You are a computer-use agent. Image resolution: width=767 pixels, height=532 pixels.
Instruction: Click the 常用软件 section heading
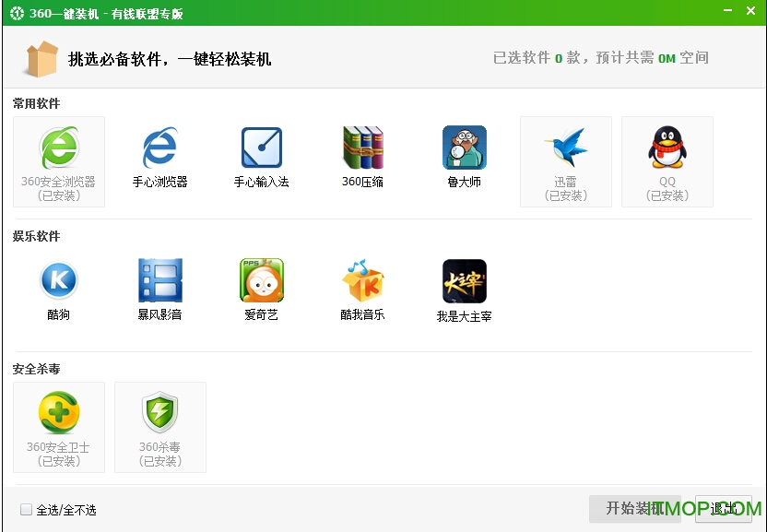(36, 103)
